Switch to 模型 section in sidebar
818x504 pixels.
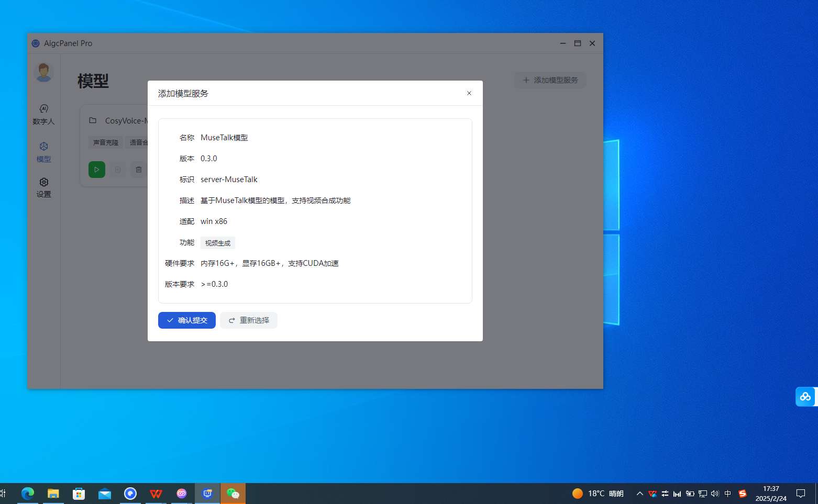(43, 152)
